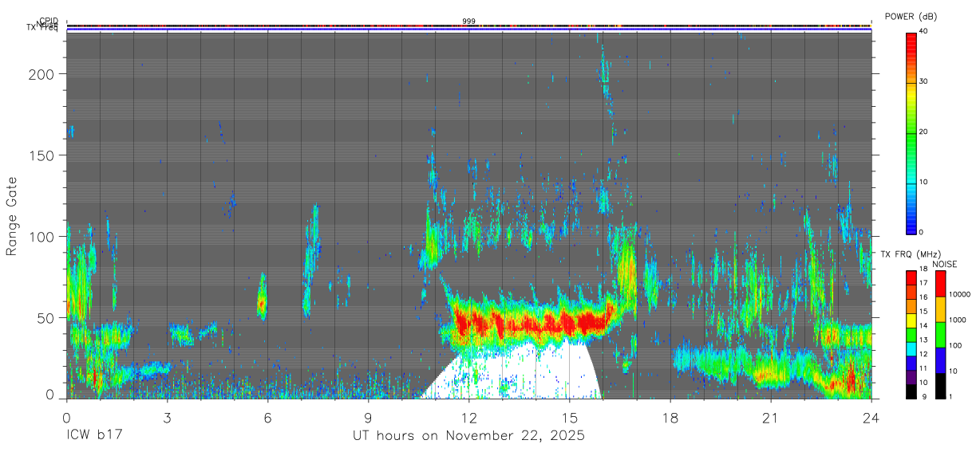
Task: Click the 13 label on TX FRQ scale
Action: [x=923, y=340]
